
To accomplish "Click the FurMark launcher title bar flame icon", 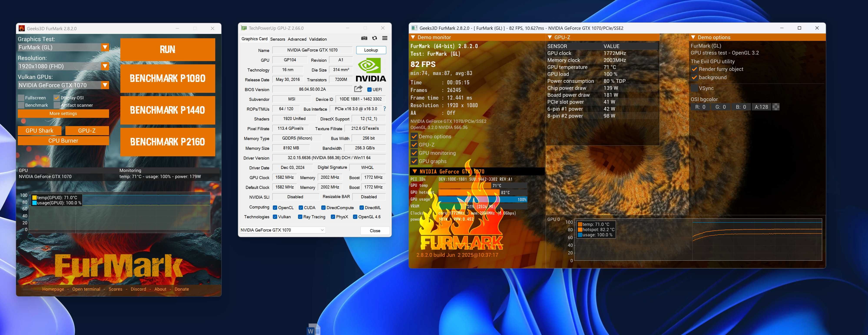I will point(22,28).
